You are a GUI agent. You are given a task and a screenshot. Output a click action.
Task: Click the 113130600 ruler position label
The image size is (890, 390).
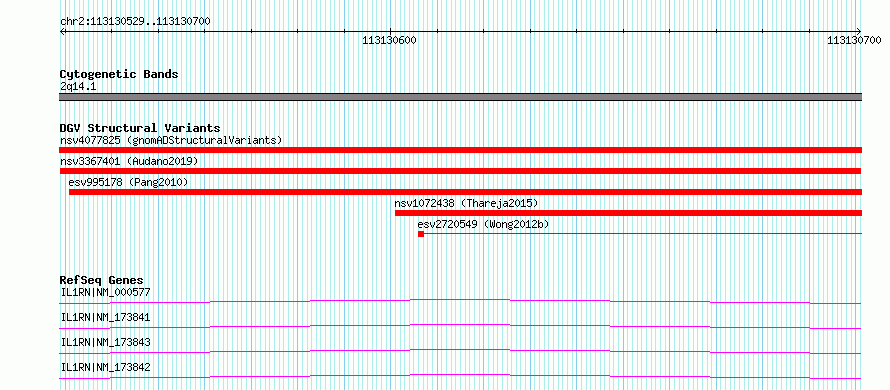(x=389, y=40)
